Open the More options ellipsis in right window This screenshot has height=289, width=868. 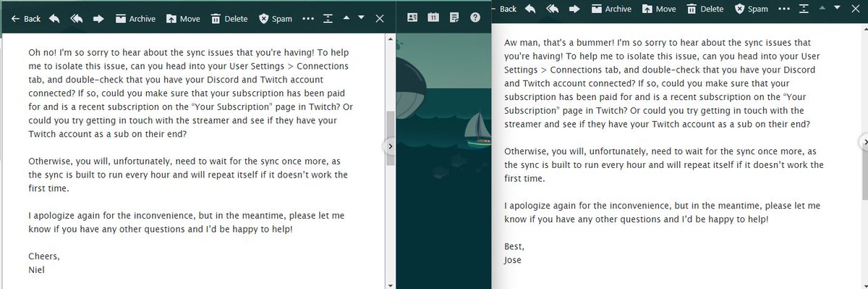click(x=784, y=9)
